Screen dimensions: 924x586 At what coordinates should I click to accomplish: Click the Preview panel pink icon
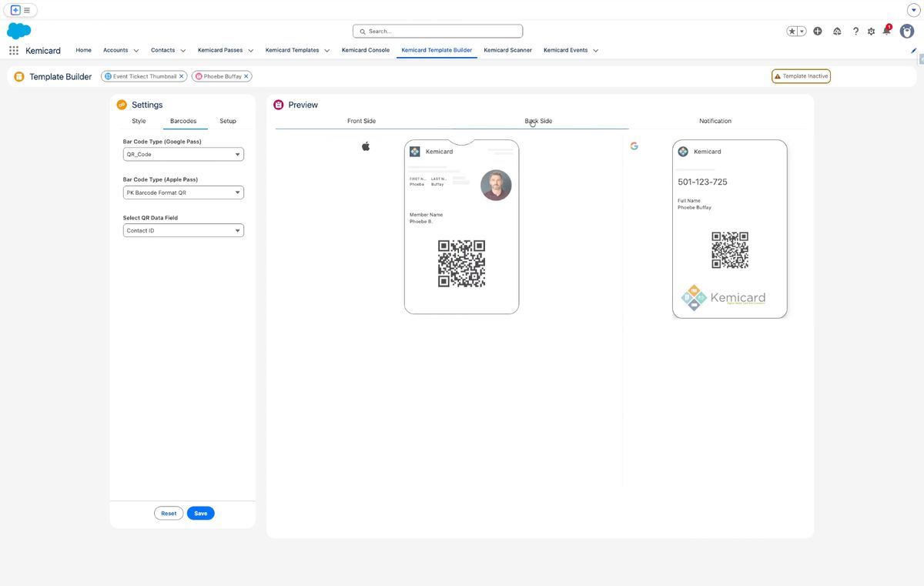[x=279, y=105]
